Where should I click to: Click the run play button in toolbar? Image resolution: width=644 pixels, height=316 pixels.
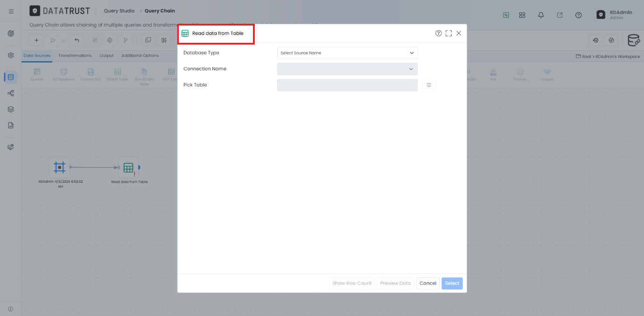point(53,40)
